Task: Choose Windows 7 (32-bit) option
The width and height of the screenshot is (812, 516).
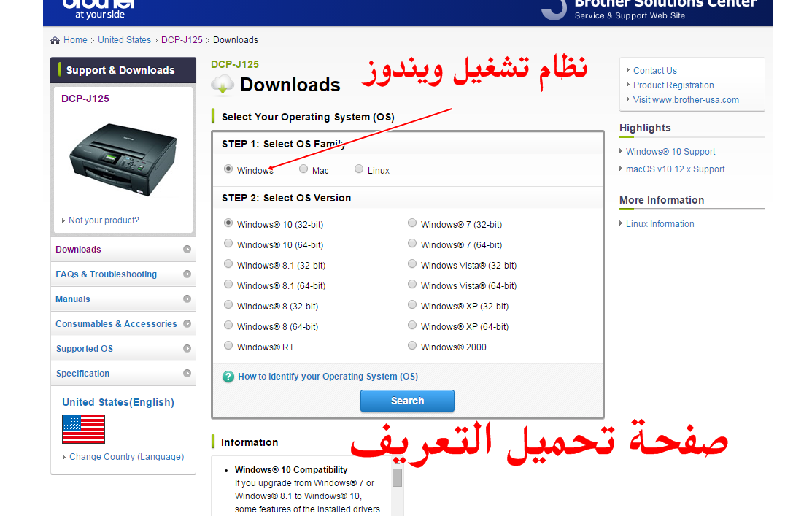Action: tap(412, 223)
